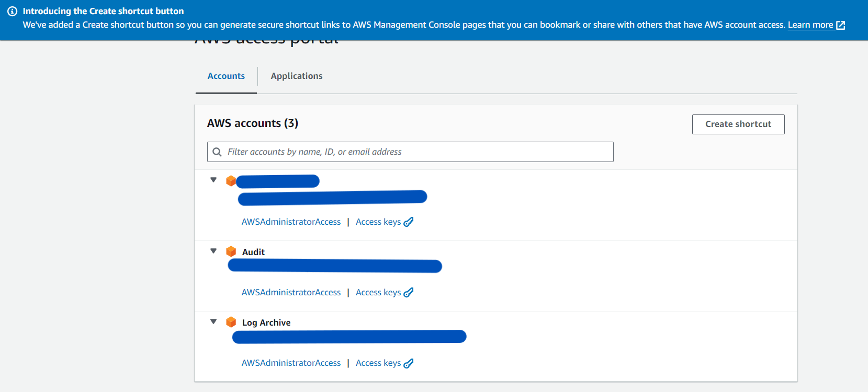Open the Learn more link in banner
The height and width of the screenshot is (392, 868).
pyautogui.click(x=810, y=25)
